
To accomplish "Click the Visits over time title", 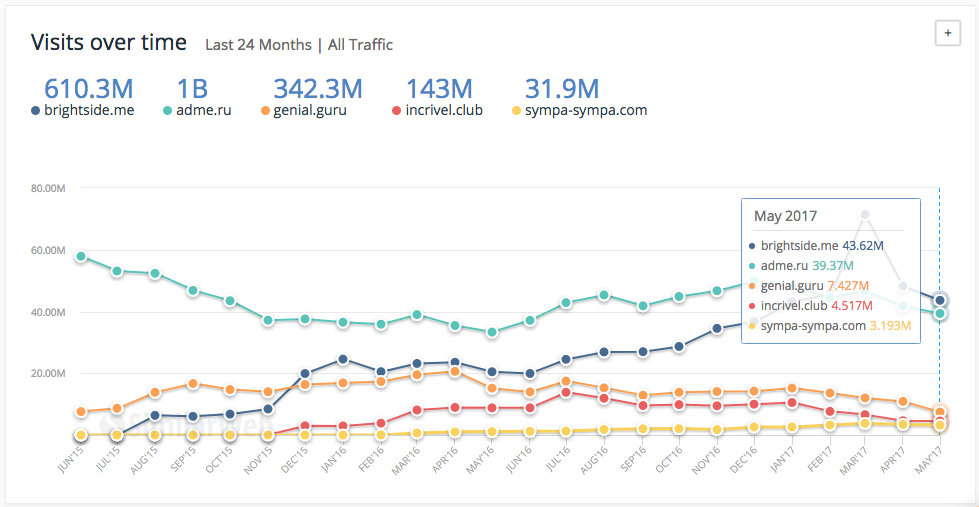I will [x=108, y=43].
